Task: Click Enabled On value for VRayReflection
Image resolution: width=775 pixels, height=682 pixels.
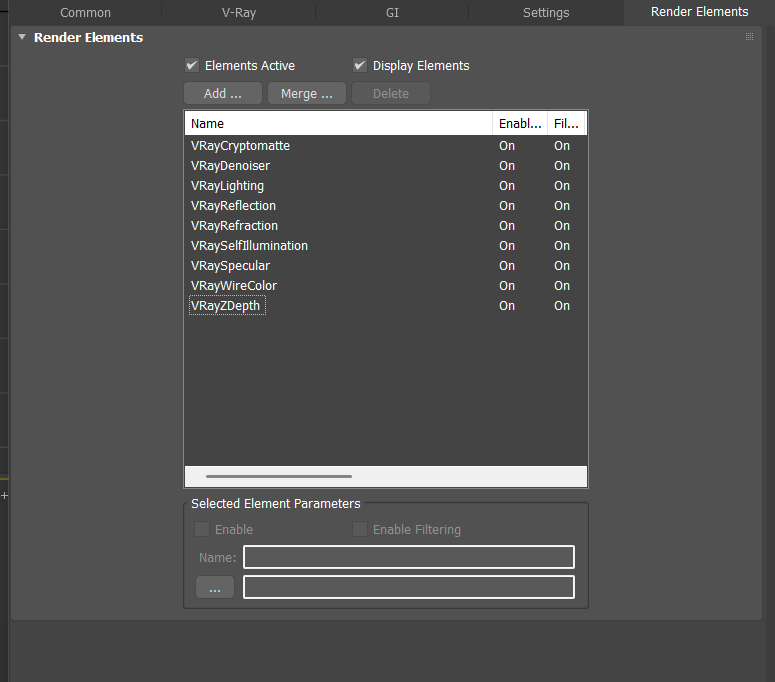Action: (507, 206)
